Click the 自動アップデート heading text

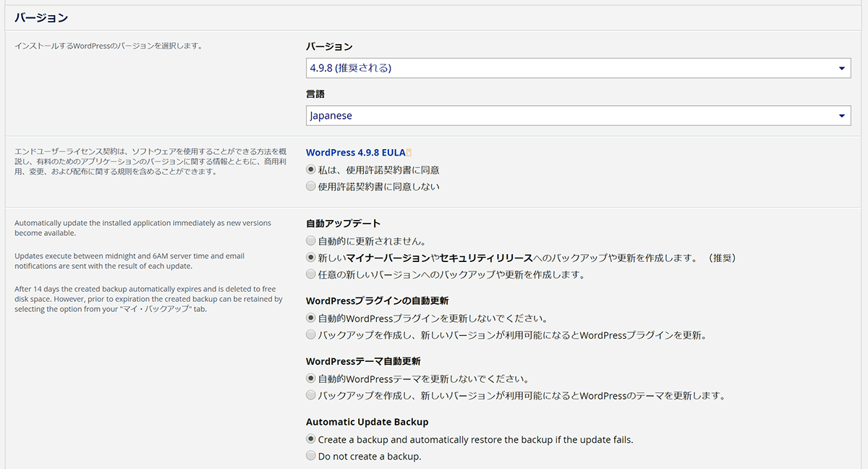pos(344,224)
